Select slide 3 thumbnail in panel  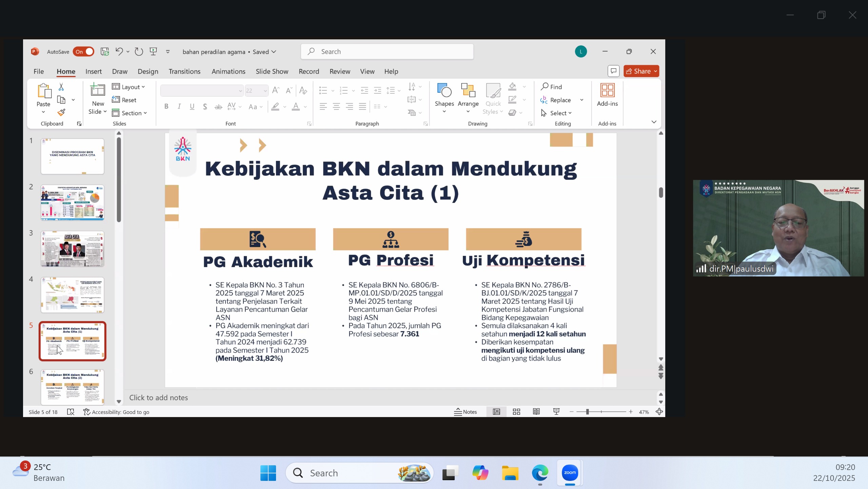pos(72,249)
